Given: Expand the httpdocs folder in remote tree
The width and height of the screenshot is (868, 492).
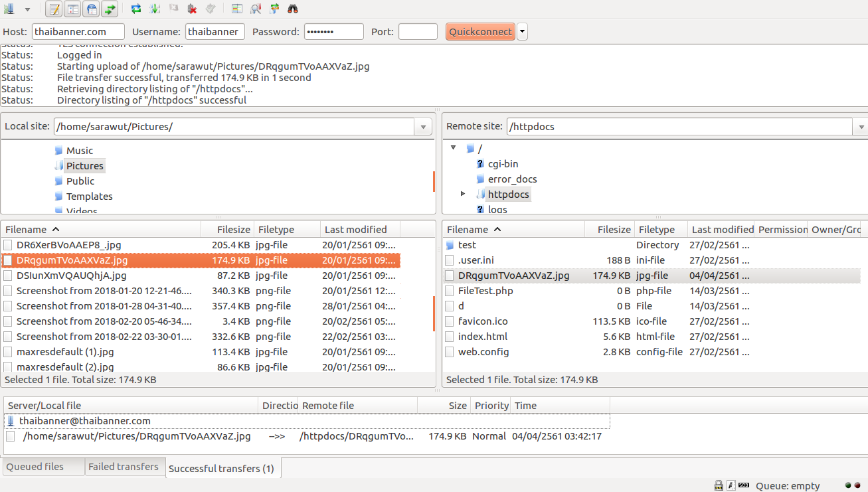Looking at the screenshot, I should pos(463,194).
